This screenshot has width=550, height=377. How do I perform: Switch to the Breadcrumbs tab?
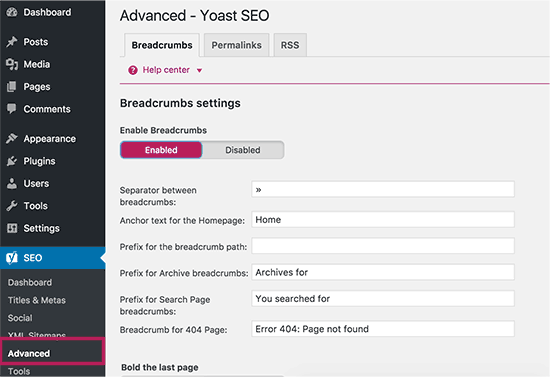tap(162, 45)
